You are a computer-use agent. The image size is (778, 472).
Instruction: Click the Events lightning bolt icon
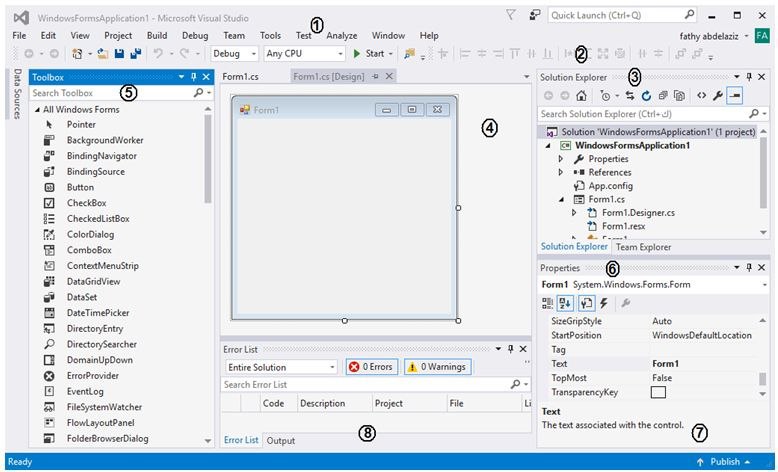click(604, 303)
